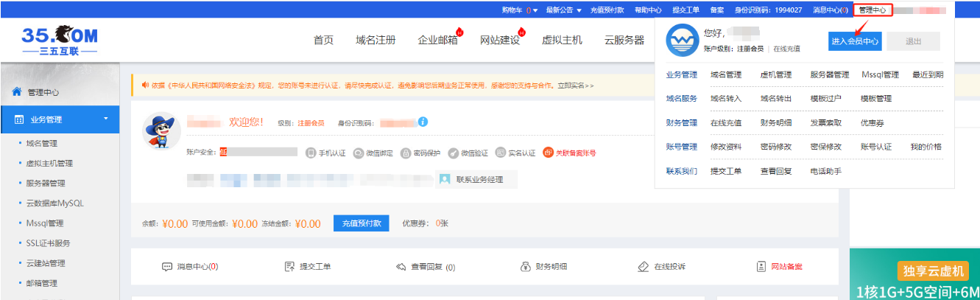Open the message center icon (消息中心) in shortcut bar
Image resolution: width=980 pixels, height=300 pixels.
[167, 267]
